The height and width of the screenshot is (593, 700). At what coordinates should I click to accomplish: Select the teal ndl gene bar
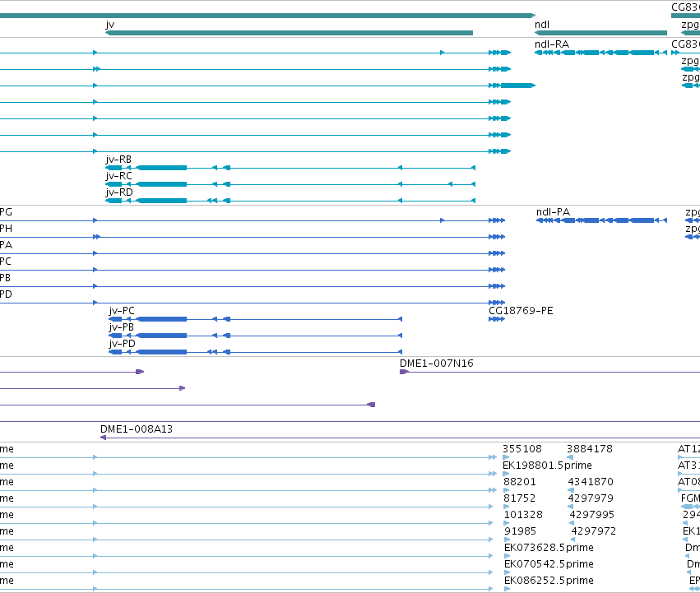click(x=601, y=33)
